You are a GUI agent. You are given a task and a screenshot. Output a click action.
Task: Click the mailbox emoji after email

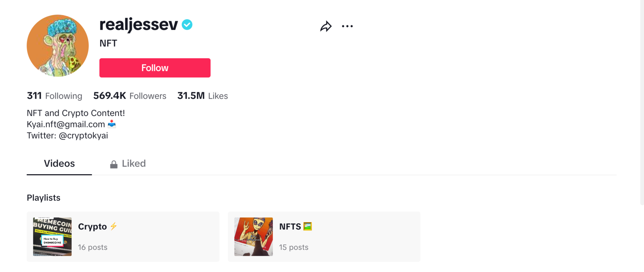coord(112,124)
